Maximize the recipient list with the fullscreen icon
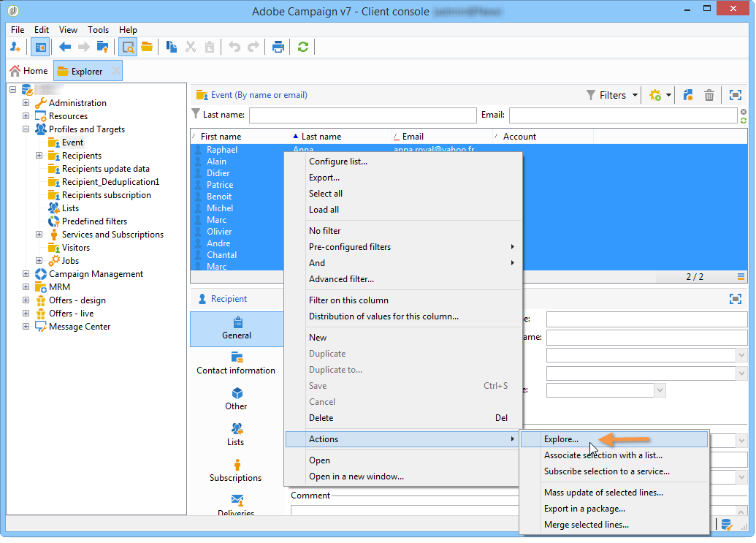The width and height of the screenshot is (756, 543). [735, 95]
